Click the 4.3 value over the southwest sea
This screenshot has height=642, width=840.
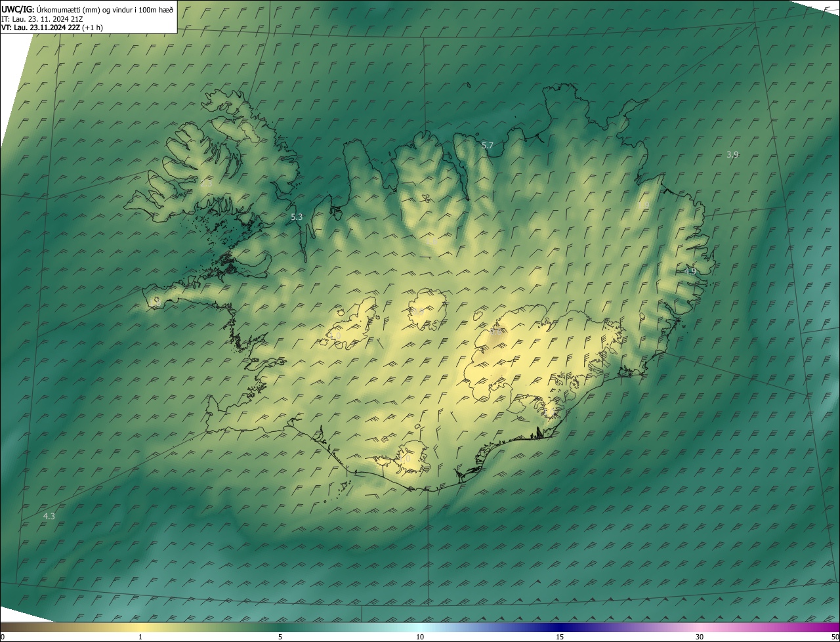[49, 516]
